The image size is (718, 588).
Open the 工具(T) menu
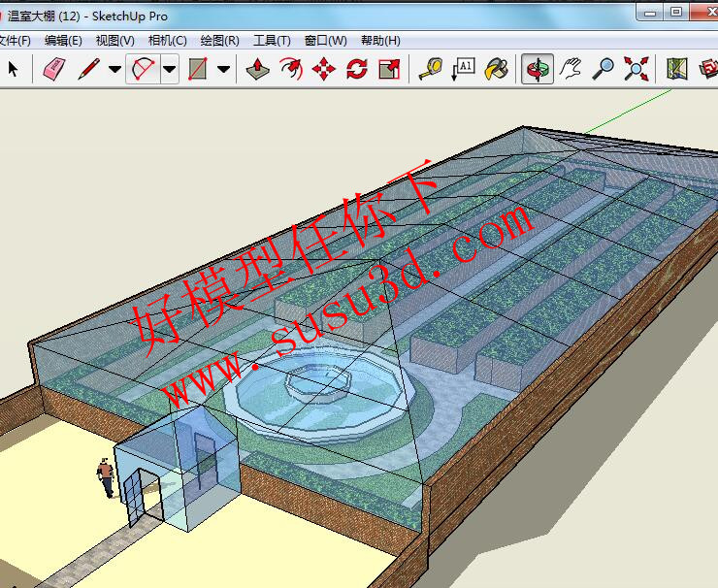272,41
